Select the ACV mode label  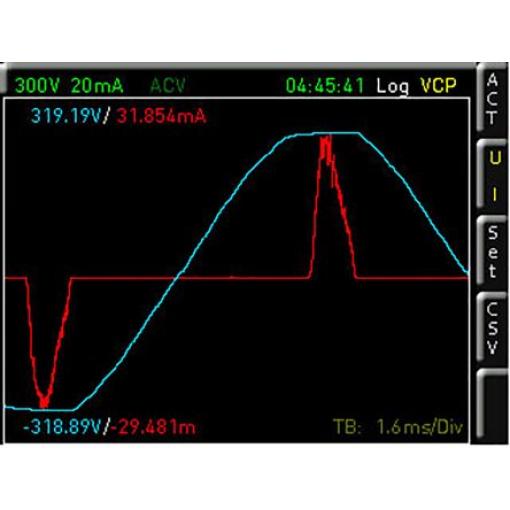pos(168,85)
